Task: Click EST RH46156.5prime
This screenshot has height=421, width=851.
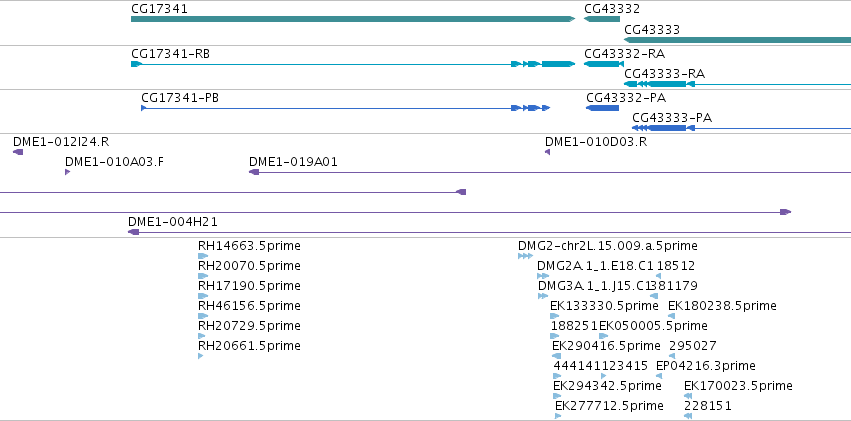Action: pyautogui.click(x=203, y=316)
